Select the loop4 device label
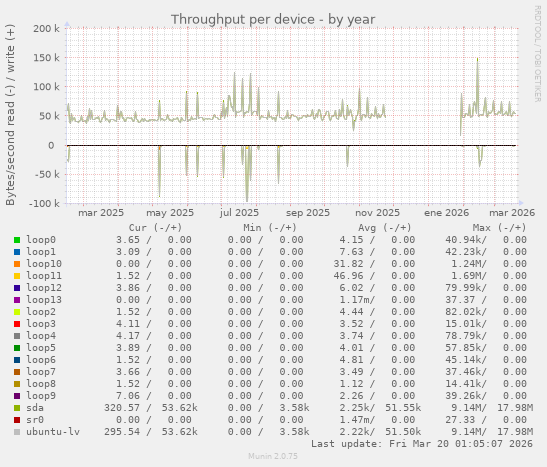 click(x=41, y=336)
